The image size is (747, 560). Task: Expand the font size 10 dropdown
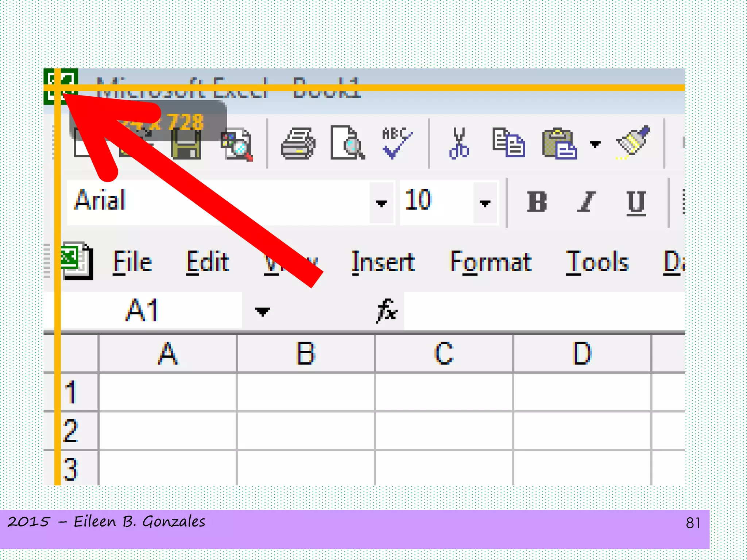(x=485, y=203)
